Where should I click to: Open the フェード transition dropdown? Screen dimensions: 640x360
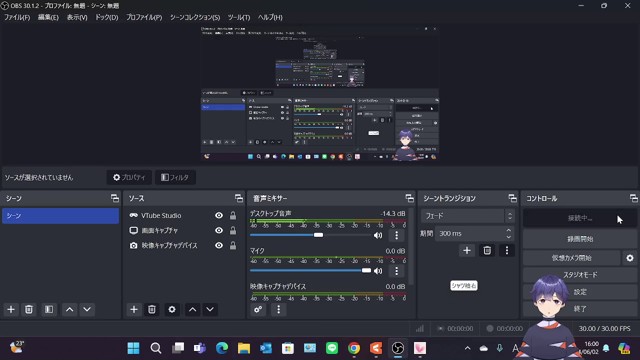467,216
